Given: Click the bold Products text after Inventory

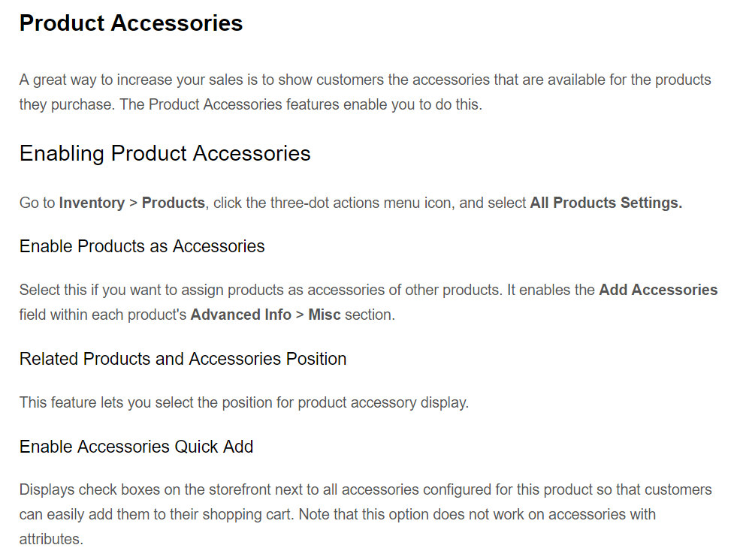Looking at the screenshot, I should coord(173,203).
